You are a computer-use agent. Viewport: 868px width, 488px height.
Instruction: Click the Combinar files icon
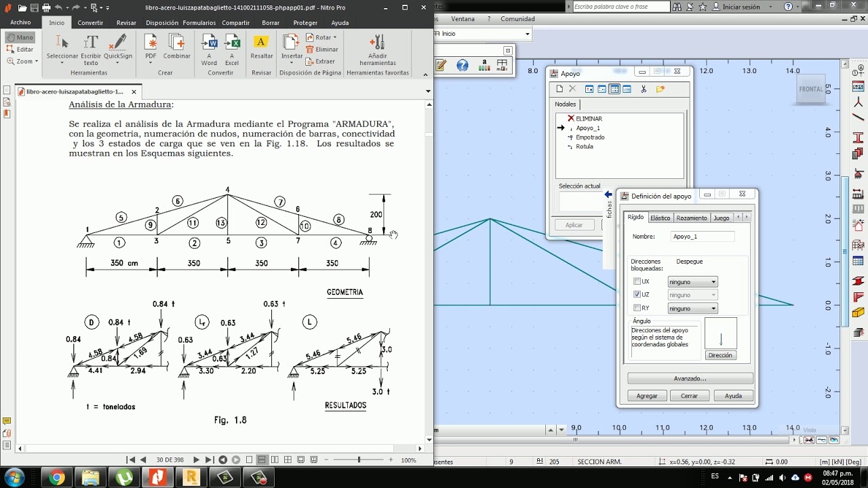177,46
